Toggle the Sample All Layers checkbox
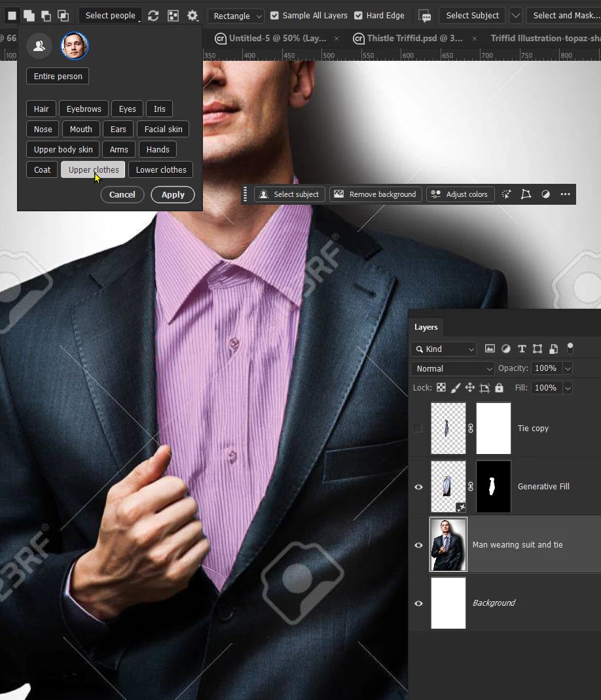The image size is (601, 700). tap(274, 16)
